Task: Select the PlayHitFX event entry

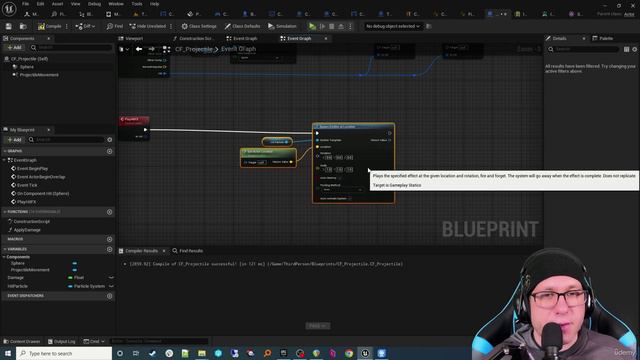Action: (x=26, y=202)
